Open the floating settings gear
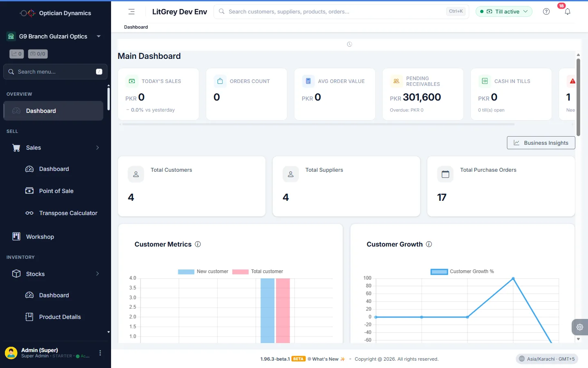 (x=580, y=327)
